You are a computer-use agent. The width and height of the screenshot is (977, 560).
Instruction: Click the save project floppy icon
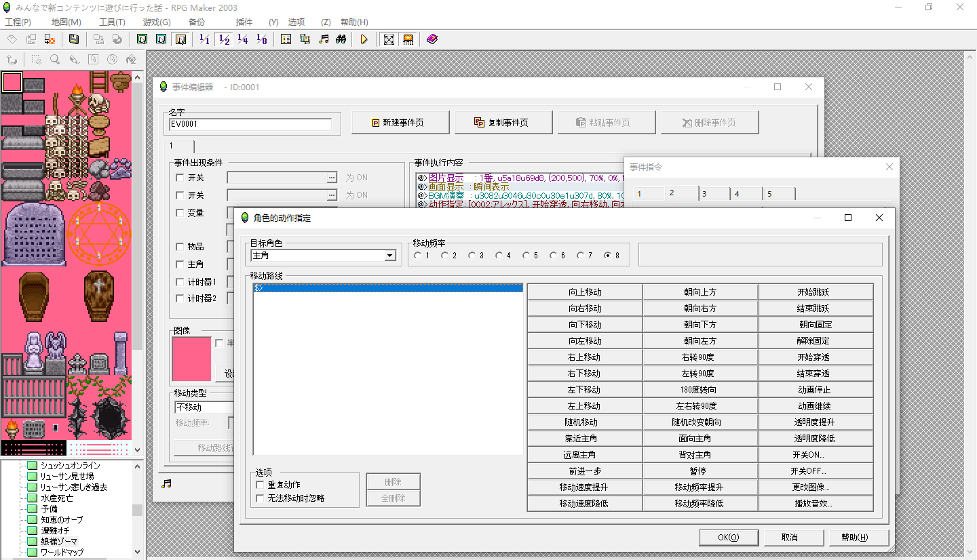(74, 39)
